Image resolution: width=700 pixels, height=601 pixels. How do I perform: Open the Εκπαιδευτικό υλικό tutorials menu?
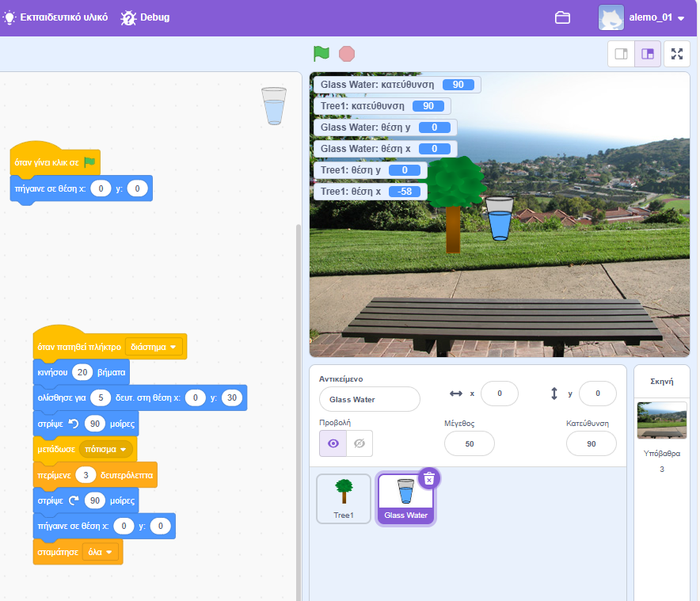pos(55,17)
